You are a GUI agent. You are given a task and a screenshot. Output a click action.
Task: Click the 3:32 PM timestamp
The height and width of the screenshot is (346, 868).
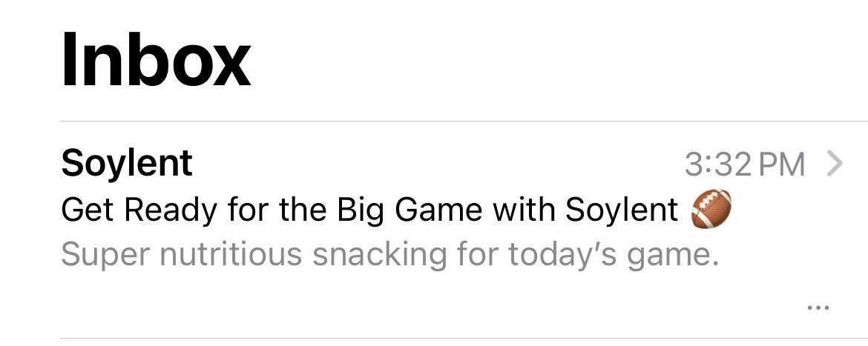coord(744,164)
